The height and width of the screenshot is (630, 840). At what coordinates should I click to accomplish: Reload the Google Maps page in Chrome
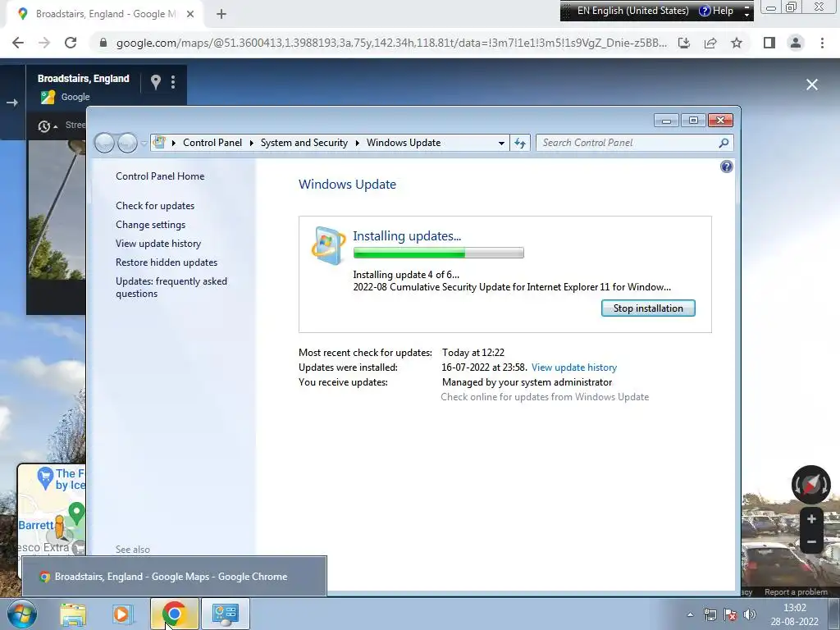pyautogui.click(x=71, y=43)
